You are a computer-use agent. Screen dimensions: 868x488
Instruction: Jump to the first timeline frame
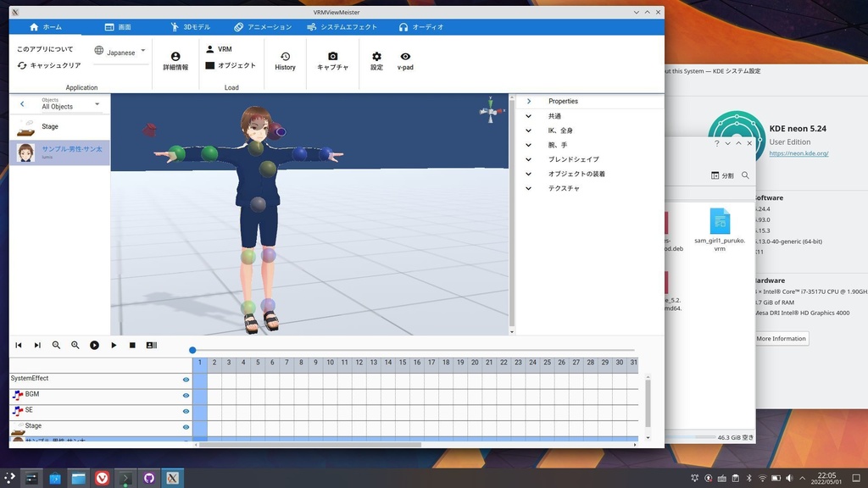19,345
